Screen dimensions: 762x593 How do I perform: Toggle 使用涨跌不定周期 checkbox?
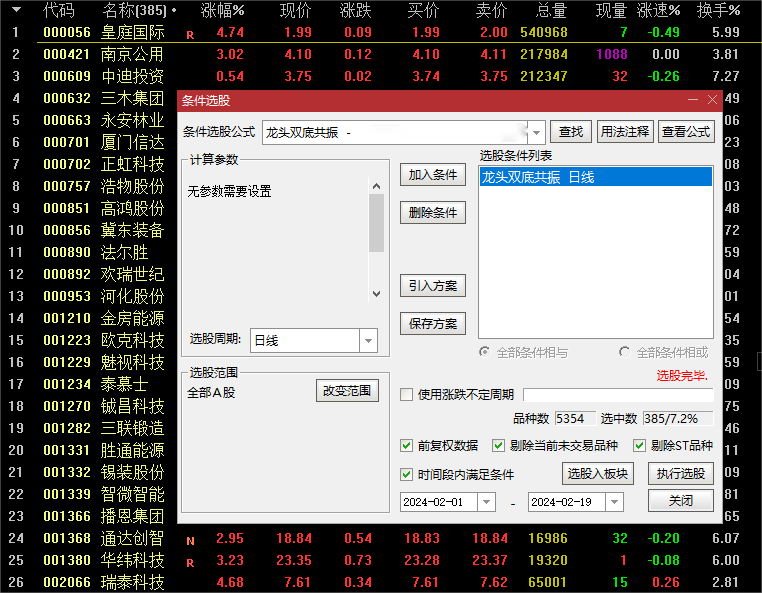(x=406, y=394)
